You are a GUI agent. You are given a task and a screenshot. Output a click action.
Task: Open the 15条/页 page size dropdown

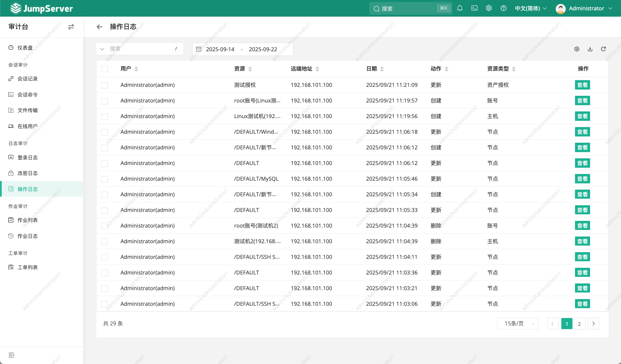517,323
